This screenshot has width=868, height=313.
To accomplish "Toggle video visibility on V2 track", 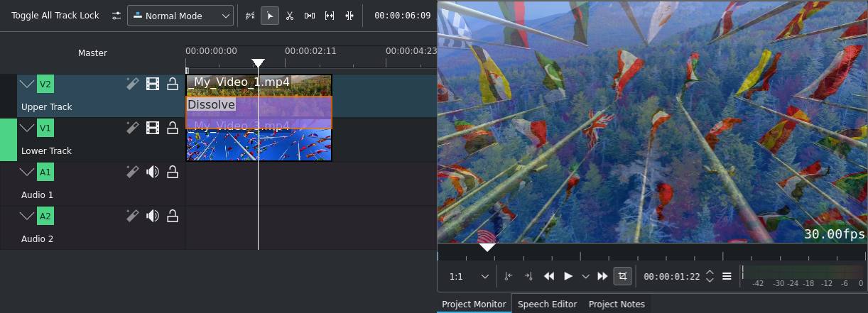I will pos(153,84).
